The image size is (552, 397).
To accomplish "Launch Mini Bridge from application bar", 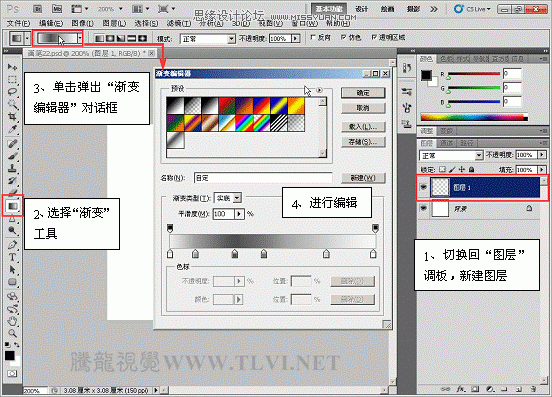I will [x=57, y=9].
